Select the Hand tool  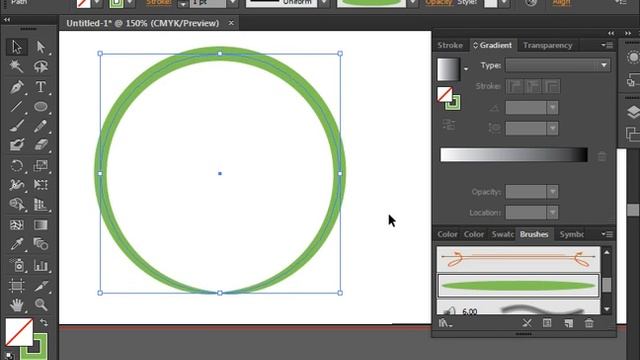coord(16,304)
